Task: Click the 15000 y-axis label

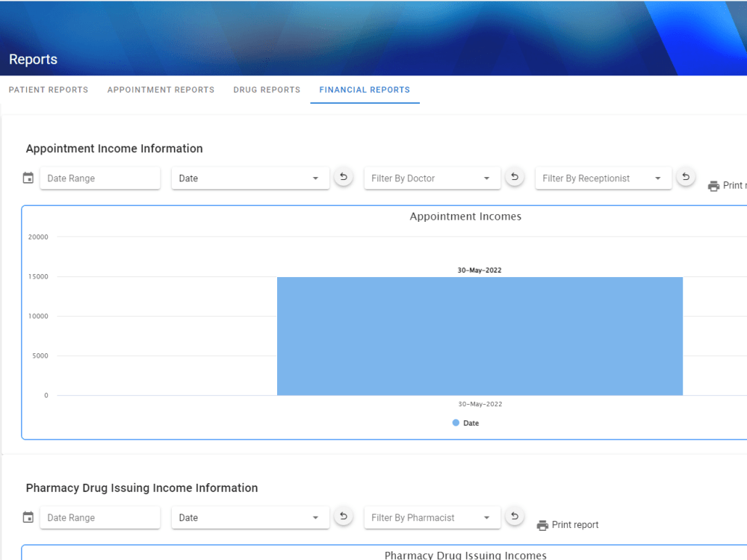Action: click(x=38, y=277)
